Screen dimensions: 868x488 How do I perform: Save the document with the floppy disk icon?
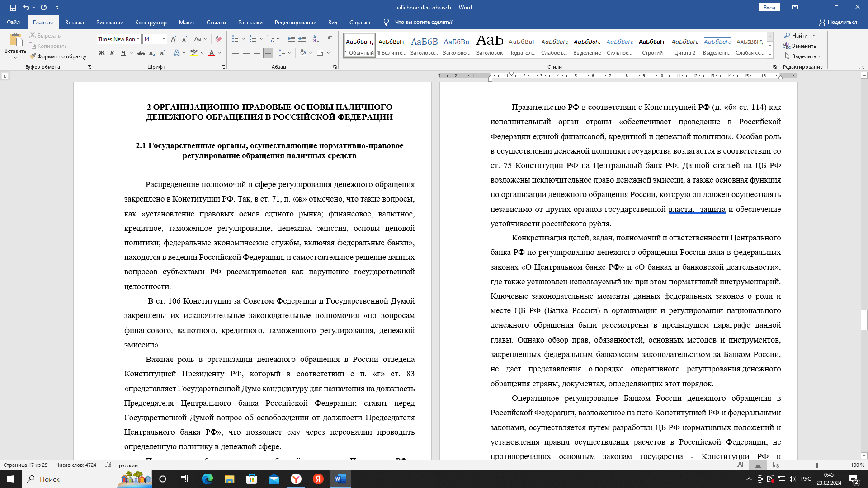pyautogui.click(x=13, y=8)
